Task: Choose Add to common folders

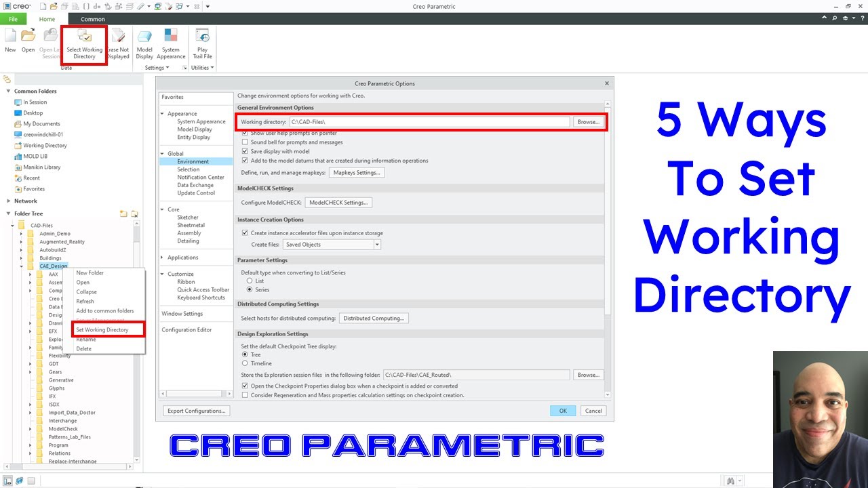Action: click(104, 311)
